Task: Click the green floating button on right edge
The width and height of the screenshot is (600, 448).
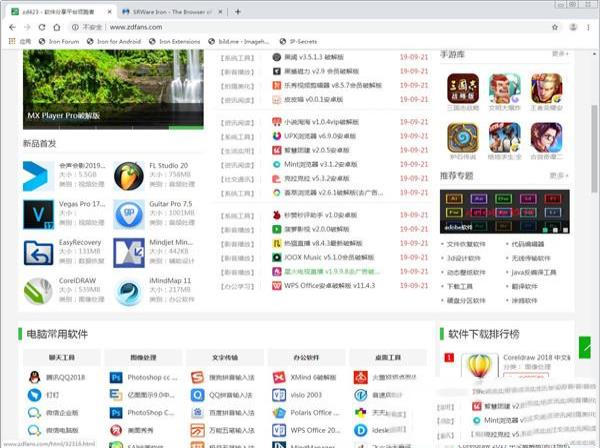Action: [x=585, y=347]
